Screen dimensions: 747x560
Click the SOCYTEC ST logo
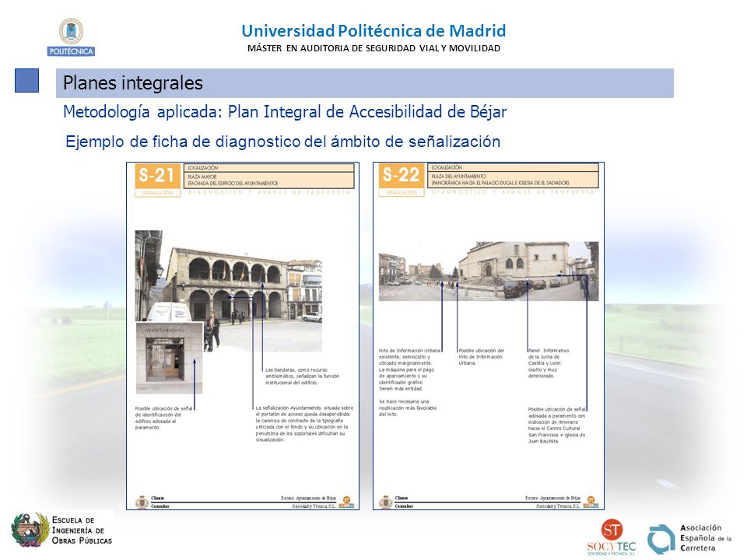coord(612,537)
